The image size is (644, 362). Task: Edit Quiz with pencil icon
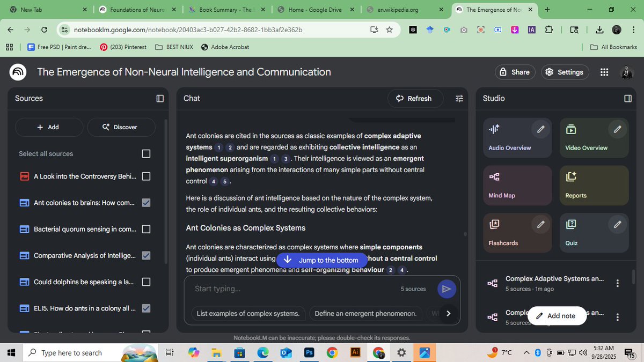coord(618,224)
